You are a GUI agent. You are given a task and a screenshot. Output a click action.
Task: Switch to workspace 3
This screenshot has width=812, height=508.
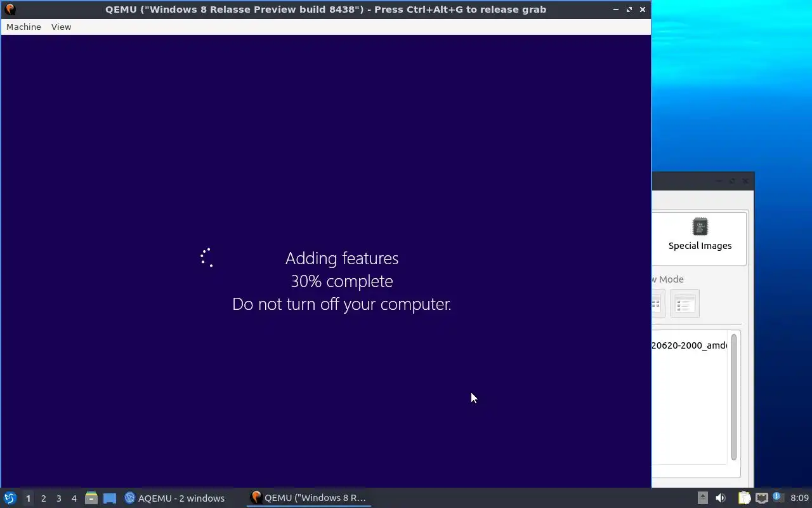[x=58, y=498]
